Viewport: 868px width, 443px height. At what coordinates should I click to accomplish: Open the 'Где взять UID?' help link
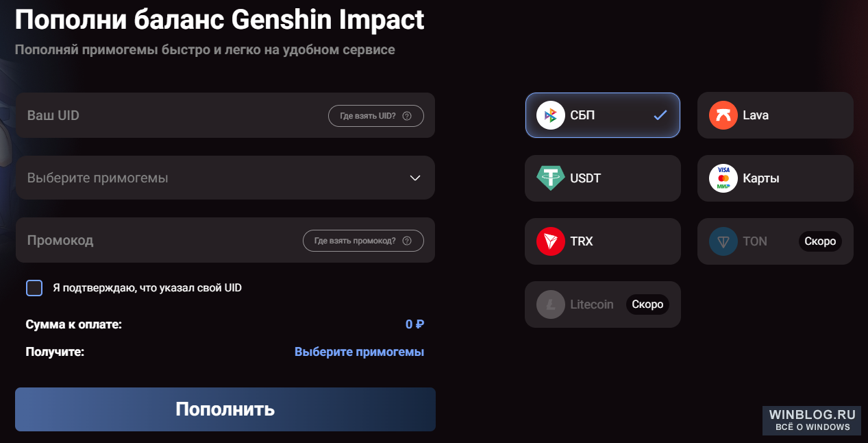coord(376,116)
